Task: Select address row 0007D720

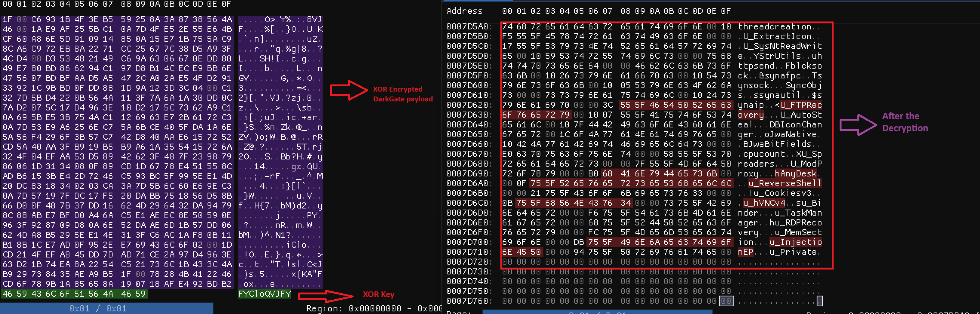Action: [469, 262]
